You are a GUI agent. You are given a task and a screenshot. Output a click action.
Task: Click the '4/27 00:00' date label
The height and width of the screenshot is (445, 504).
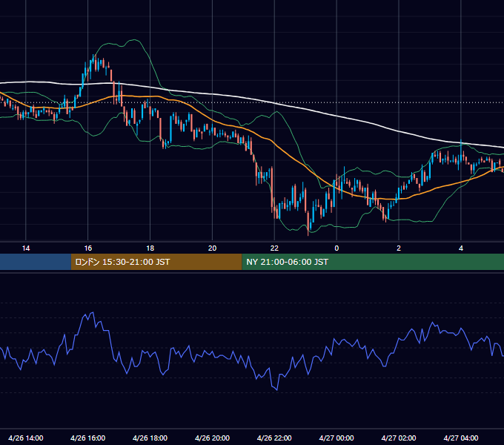336,438
